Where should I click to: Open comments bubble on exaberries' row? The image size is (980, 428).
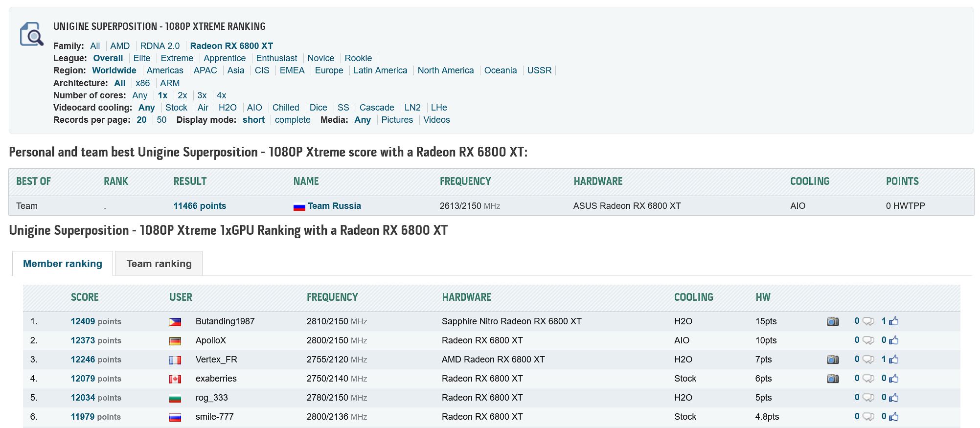[868, 379]
